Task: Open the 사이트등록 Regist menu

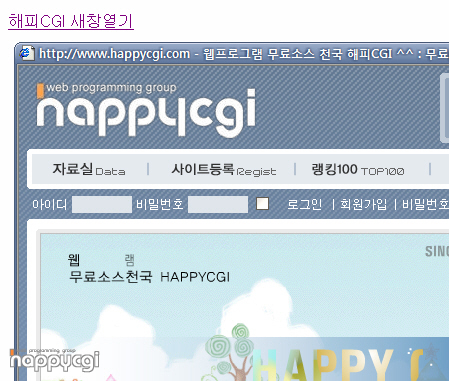Action: (x=223, y=170)
